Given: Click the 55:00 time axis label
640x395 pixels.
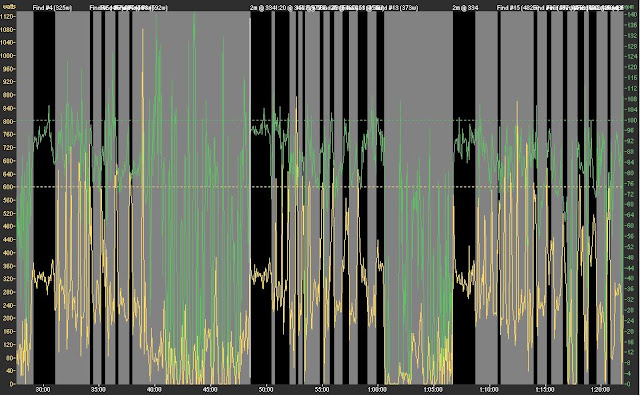Looking at the screenshot, I should 322,390.
